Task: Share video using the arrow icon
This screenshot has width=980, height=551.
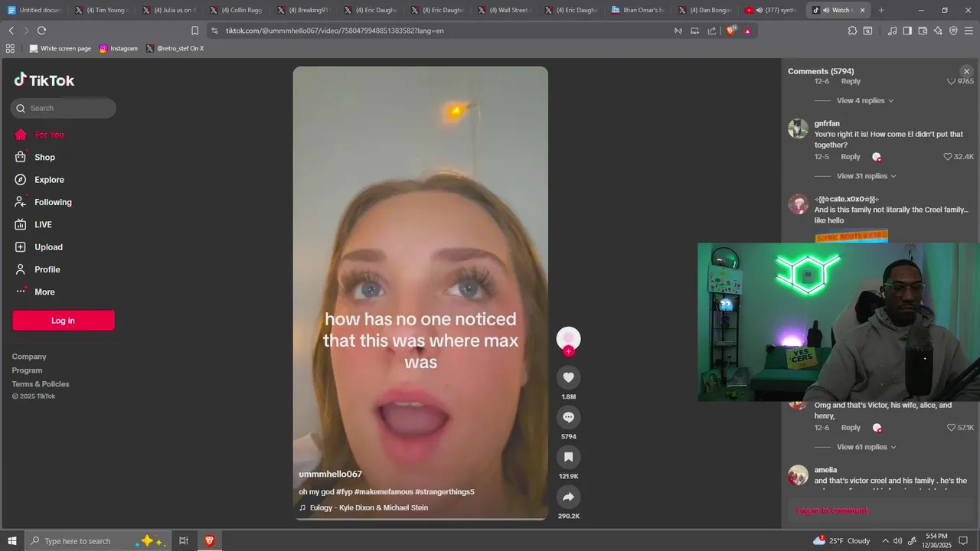Action: (568, 497)
